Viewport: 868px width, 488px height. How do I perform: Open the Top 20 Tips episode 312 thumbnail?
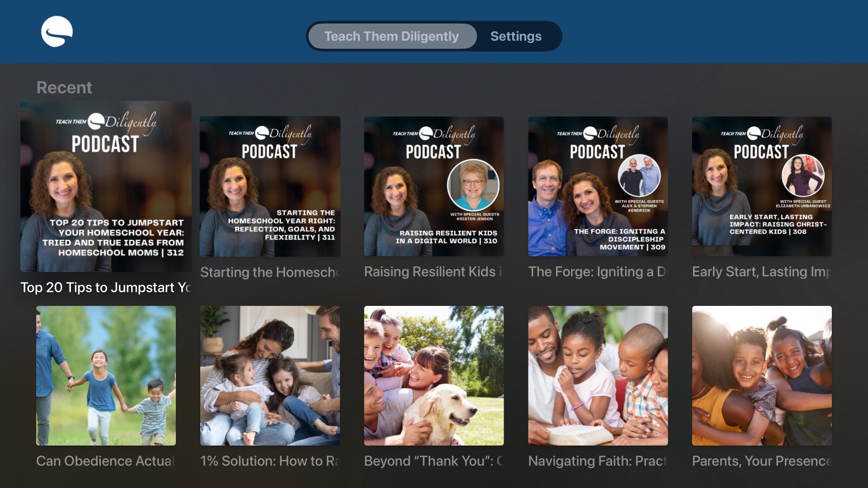click(x=106, y=186)
